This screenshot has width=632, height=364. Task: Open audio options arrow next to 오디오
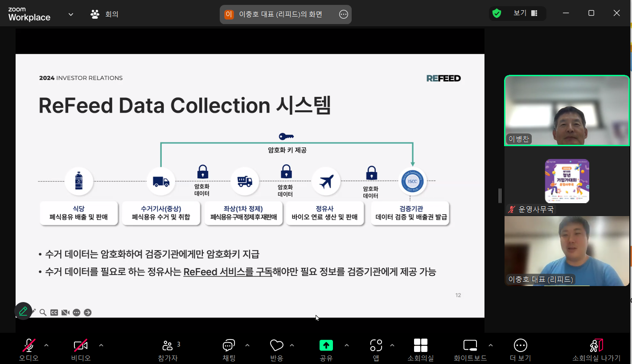point(46,345)
